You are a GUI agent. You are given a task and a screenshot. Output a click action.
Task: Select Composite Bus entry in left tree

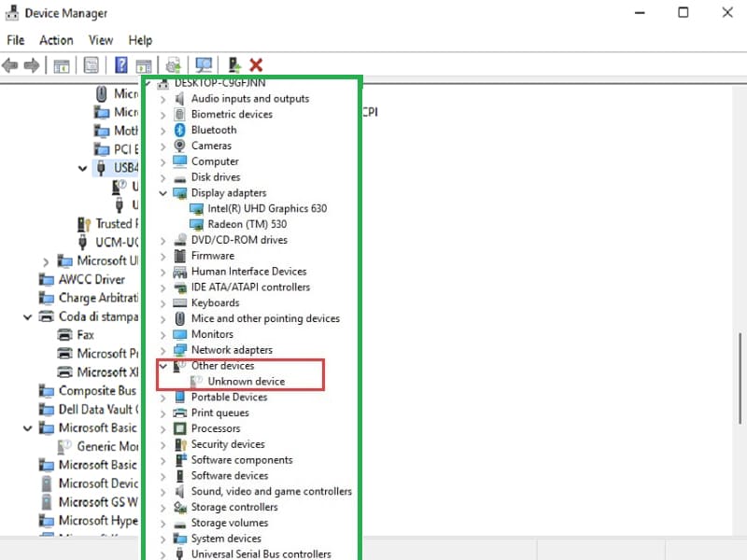point(98,391)
